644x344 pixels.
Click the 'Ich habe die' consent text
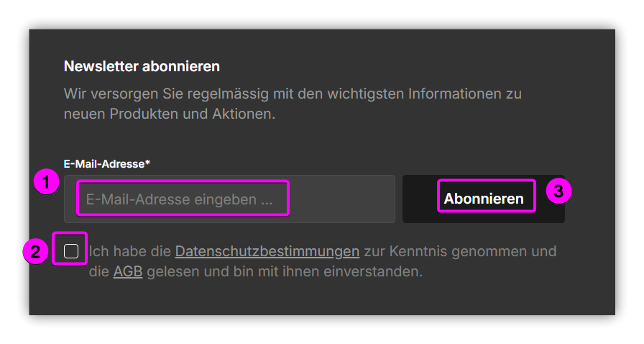click(x=130, y=251)
